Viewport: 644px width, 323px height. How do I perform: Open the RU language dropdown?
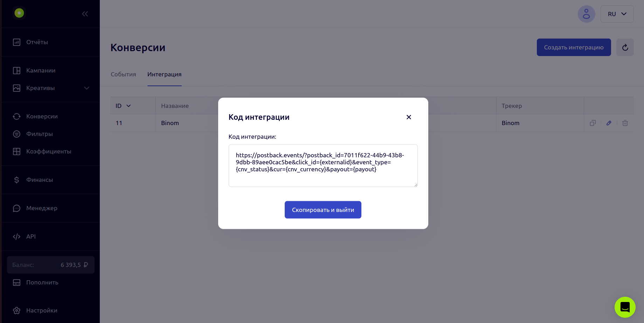[617, 14]
